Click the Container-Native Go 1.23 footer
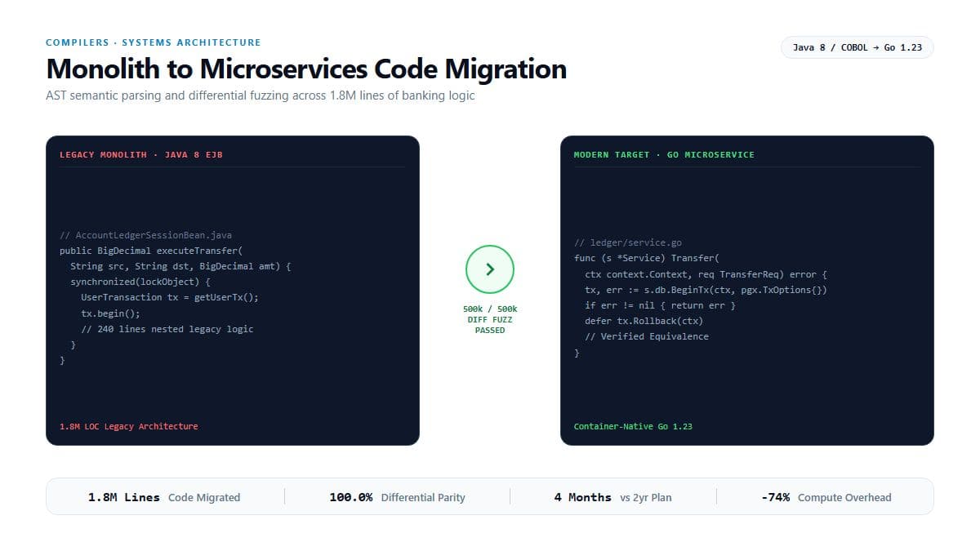Image resolution: width=980 pixels, height=551 pixels. pyautogui.click(x=633, y=426)
